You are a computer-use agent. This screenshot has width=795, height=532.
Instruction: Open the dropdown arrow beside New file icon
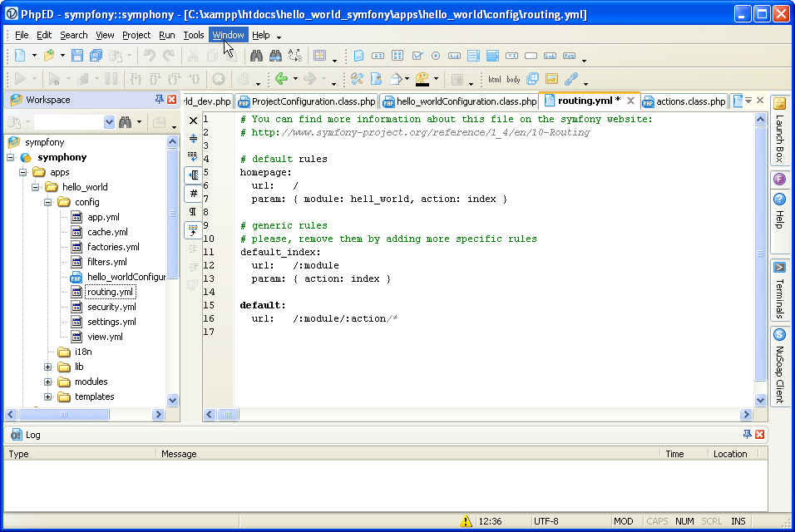coord(34,56)
